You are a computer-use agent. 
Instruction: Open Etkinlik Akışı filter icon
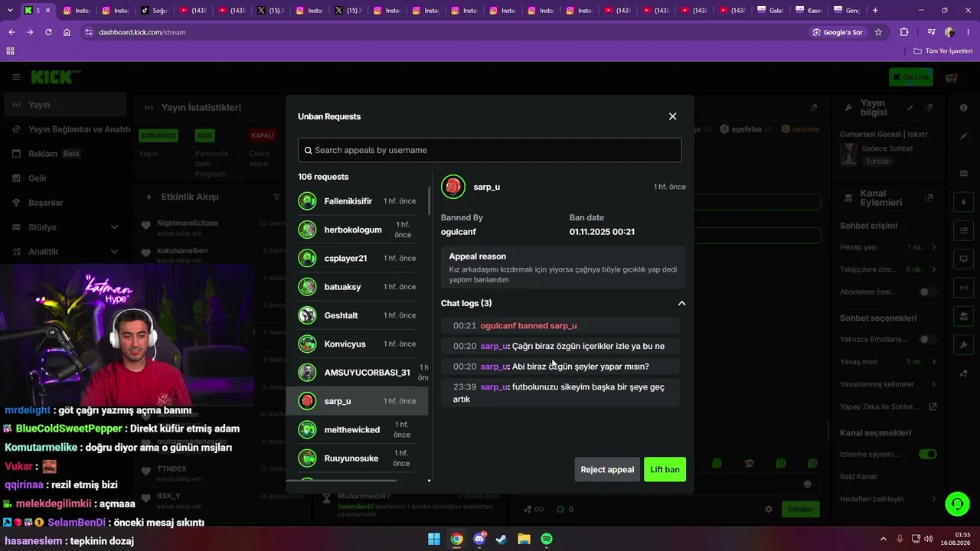pos(276,197)
